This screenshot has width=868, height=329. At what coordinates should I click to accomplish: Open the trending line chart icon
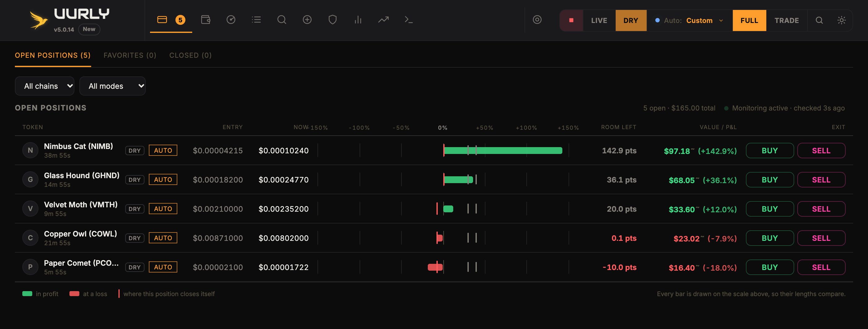pos(383,20)
